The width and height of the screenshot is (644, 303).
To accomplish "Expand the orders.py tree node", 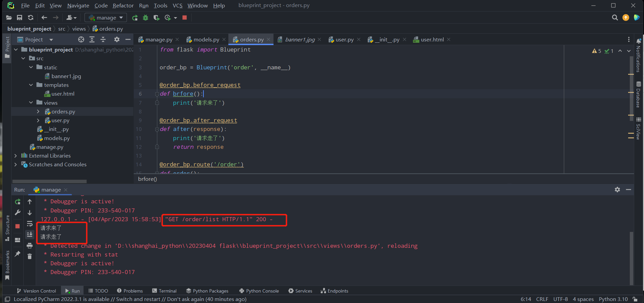I will click(38, 111).
